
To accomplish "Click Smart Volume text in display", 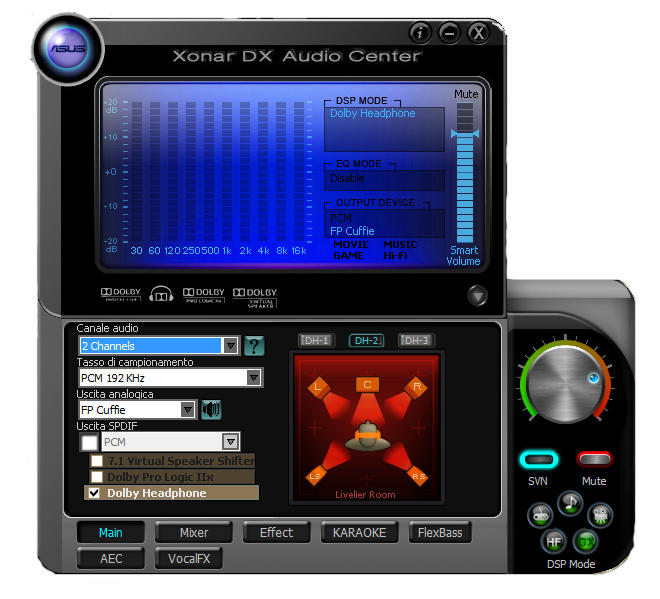I will coord(464,256).
